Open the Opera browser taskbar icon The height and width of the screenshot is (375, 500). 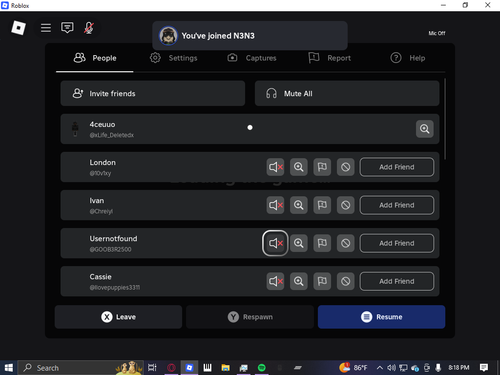171,368
